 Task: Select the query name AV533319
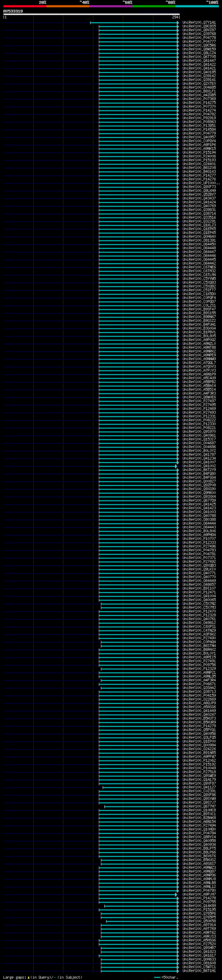tap(13, 11)
